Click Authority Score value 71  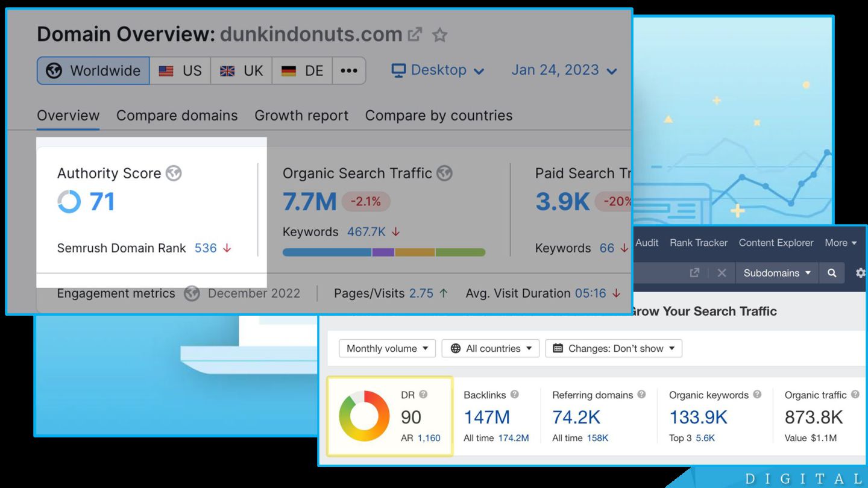point(102,202)
